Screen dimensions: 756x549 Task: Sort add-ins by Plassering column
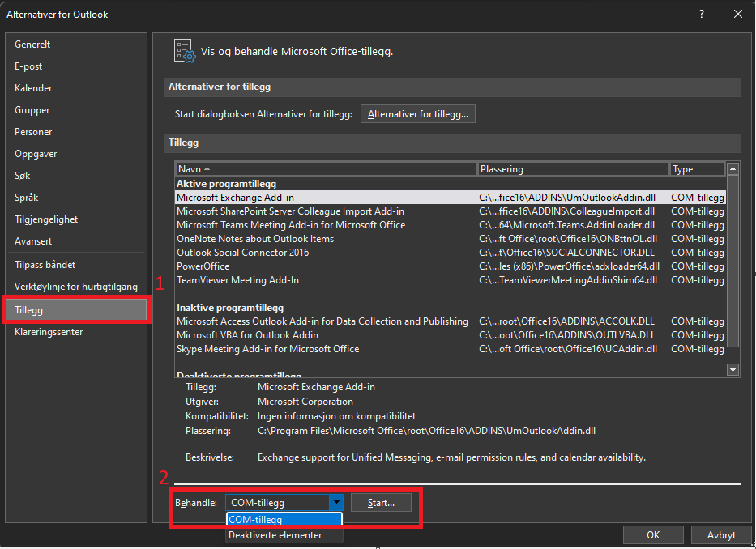click(x=572, y=169)
